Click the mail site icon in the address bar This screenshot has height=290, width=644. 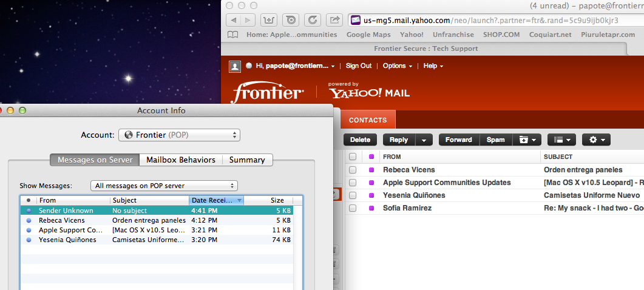pyautogui.click(x=356, y=20)
